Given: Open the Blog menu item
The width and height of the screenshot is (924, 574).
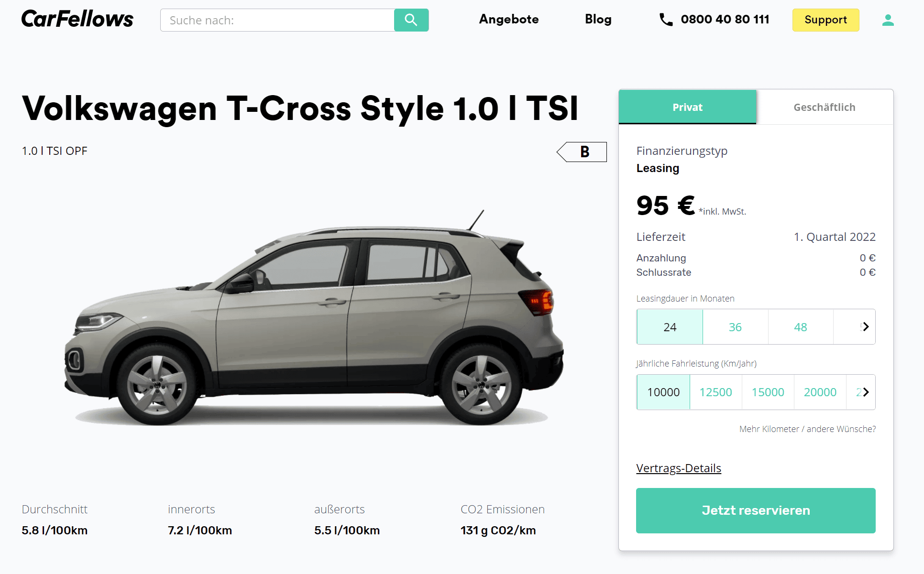Looking at the screenshot, I should coord(598,19).
